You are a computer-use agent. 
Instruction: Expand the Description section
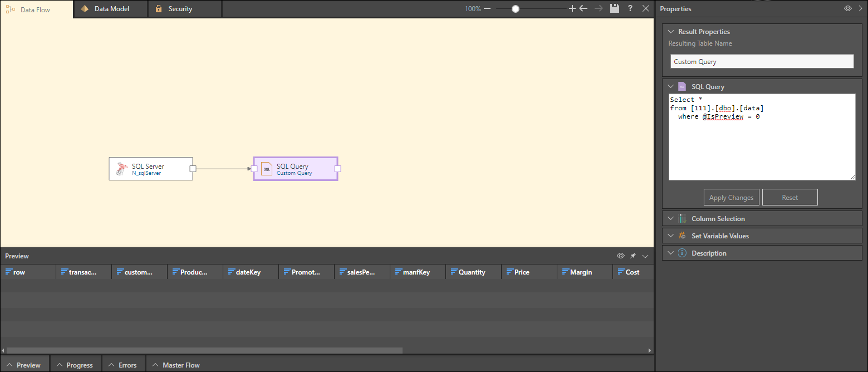tap(708, 253)
